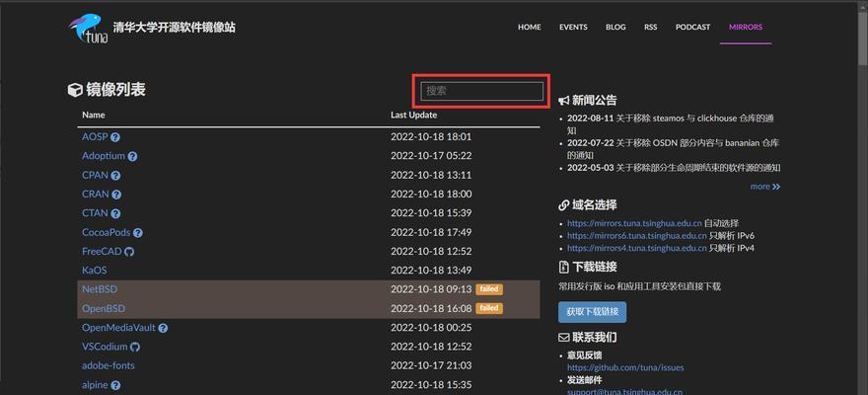Open the KaOS mirror link
868x395 pixels.
94,271
